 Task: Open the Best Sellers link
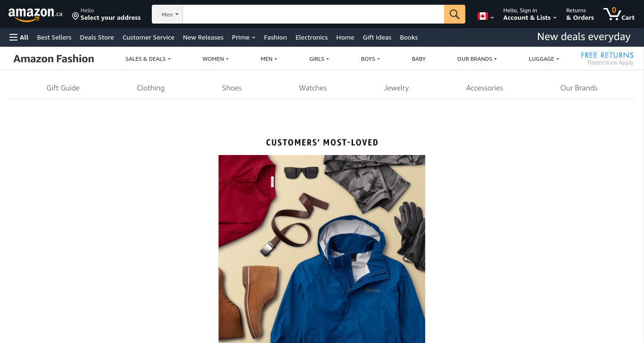point(54,37)
